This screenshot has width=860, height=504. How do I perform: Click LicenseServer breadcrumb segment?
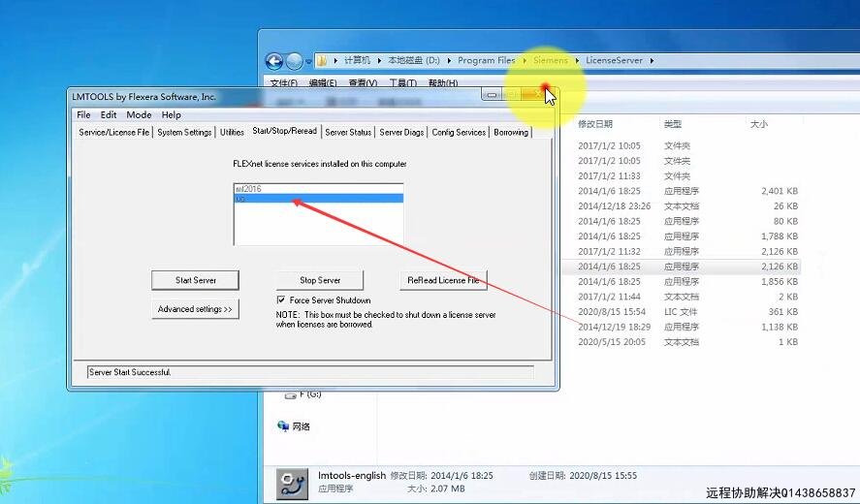point(614,60)
